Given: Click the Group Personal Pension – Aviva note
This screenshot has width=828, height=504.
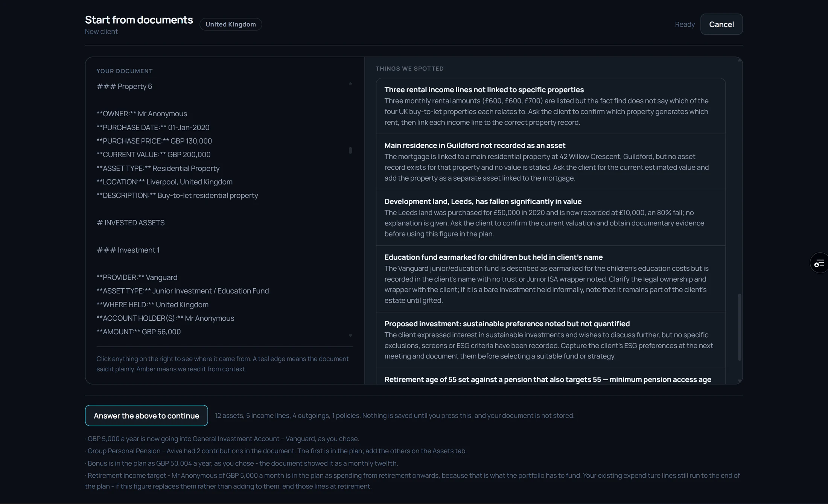Looking at the screenshot, I should (276, 451).
